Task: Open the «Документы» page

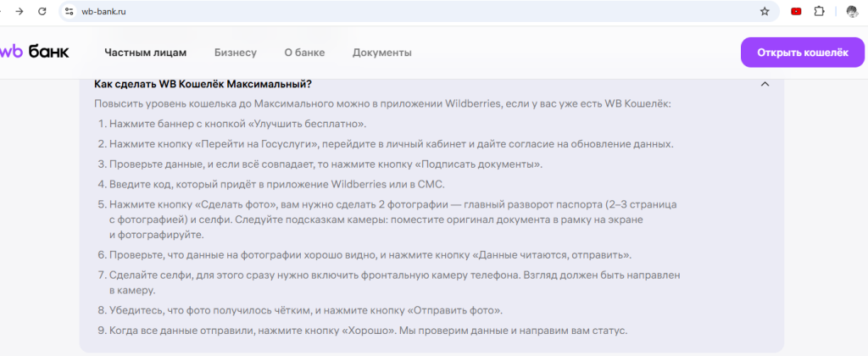Action: (381, 53)
